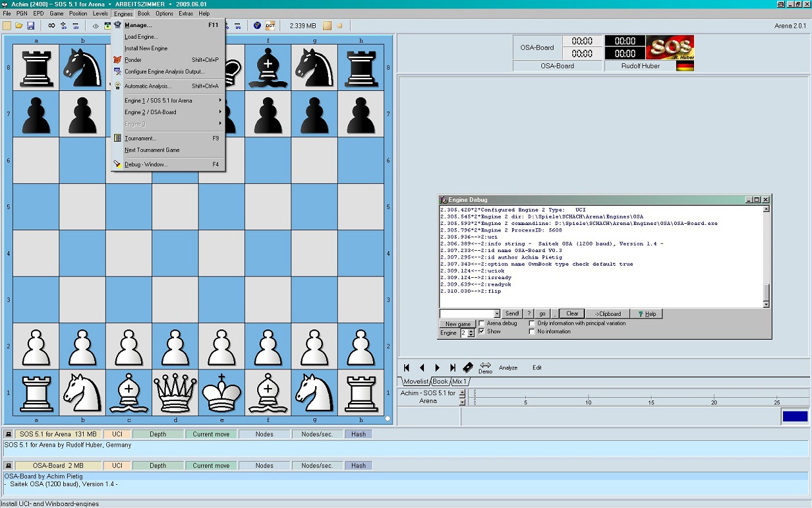This screenshot has height=508, width=812.
Task: Save game with the floppy disk icon
Action: (x=30, y=26)
